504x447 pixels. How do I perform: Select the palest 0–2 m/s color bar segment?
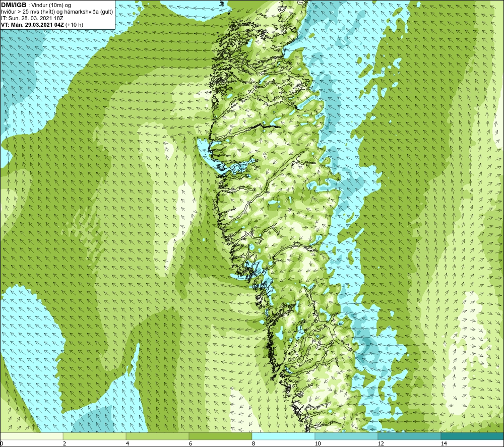click(31, 436)
